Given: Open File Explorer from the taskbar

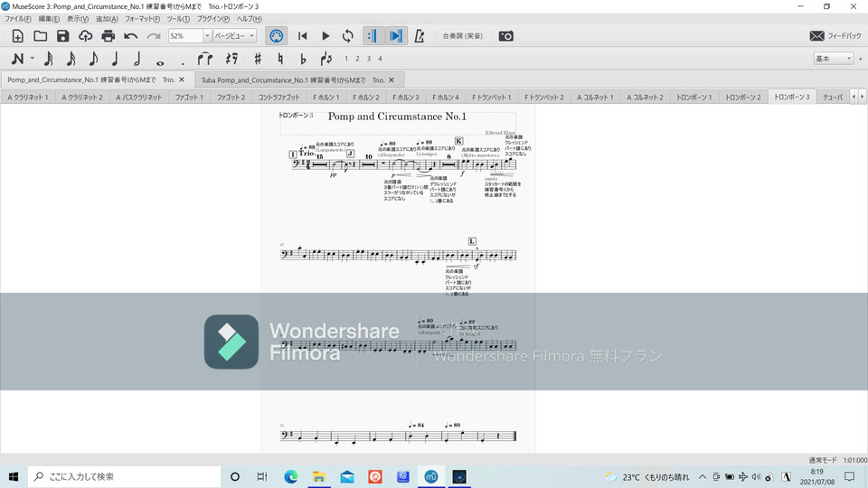Looking at the screenshot, I should pyautogui.click(x=319, y=476).
